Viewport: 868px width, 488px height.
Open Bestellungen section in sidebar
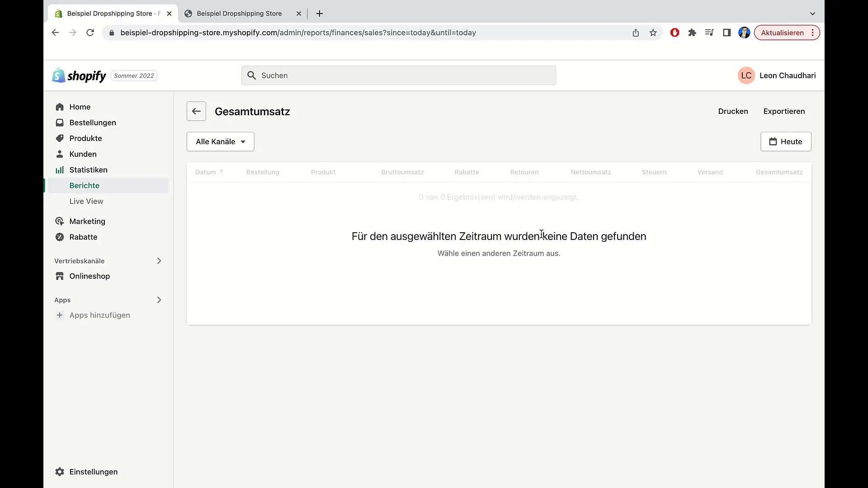(x=92, y=122)
